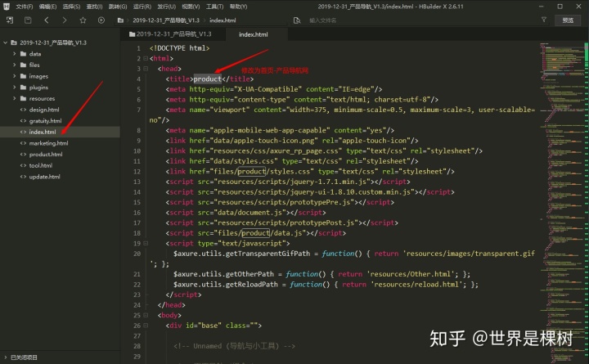Screen dimensions: 589x364
Task: Click the data folder icon
Action: [23, 54]
